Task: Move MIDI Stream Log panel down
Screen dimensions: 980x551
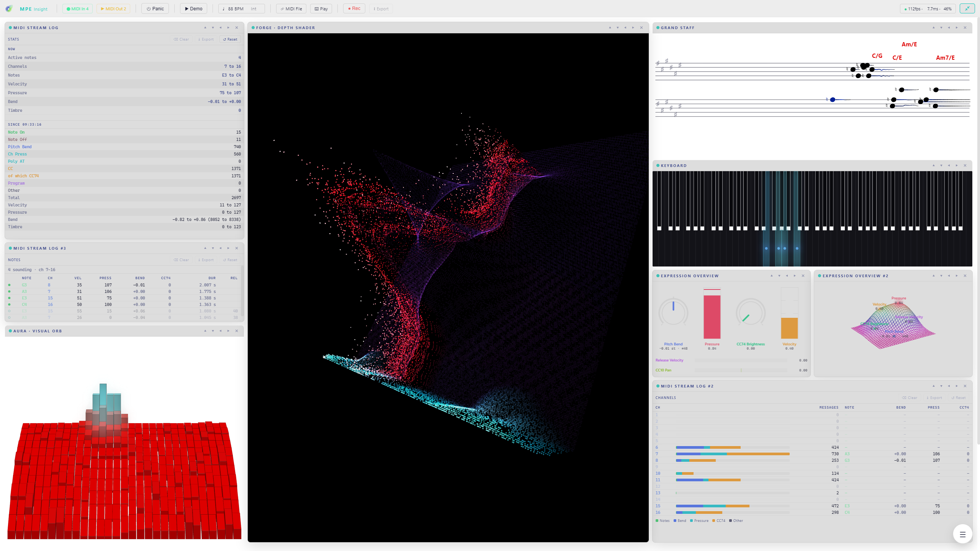Action: tap(213, 28)
